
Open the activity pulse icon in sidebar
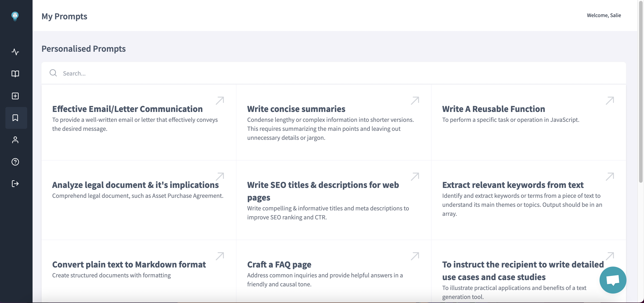click(15, 52)
